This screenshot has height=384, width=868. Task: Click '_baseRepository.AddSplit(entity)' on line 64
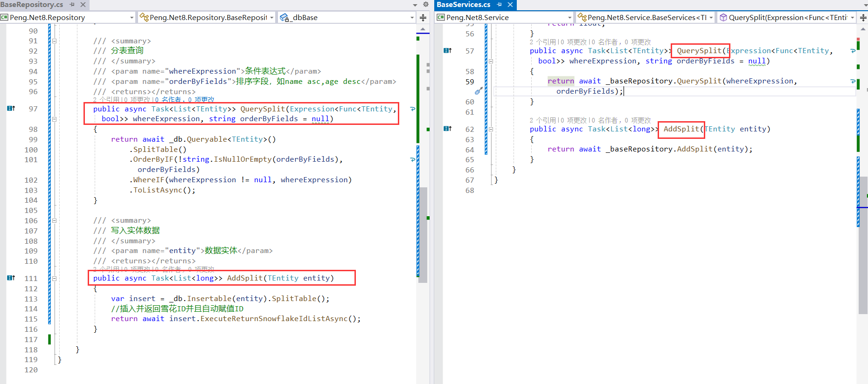(x=677, y=149)
